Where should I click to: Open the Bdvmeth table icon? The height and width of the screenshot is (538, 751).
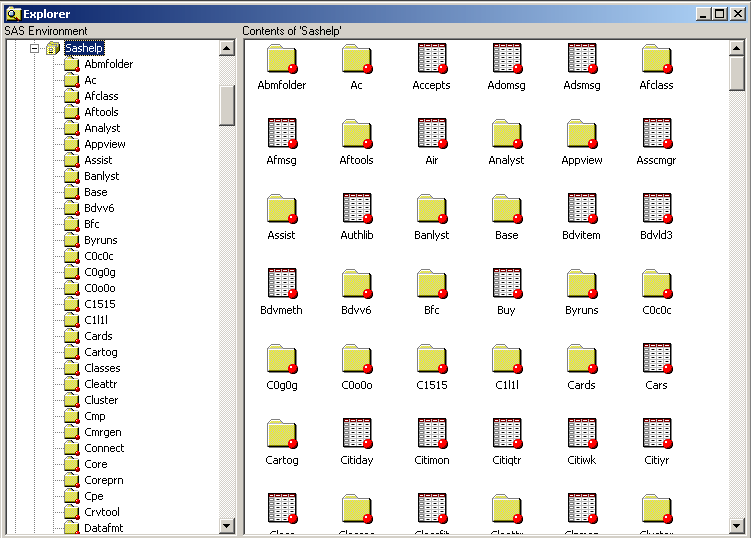282,283
